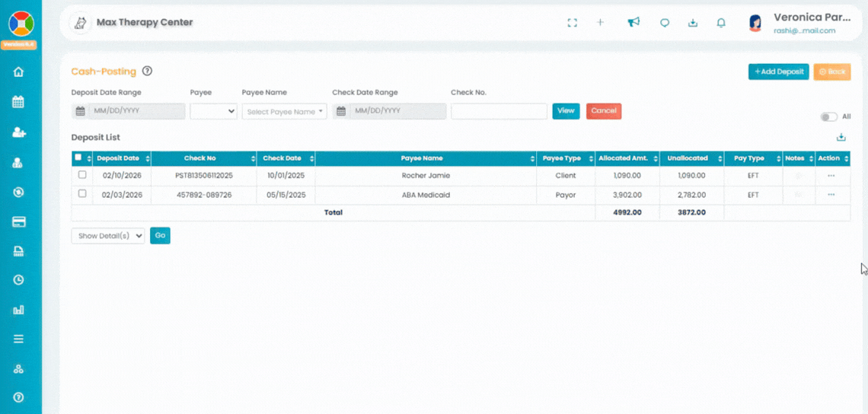Open action menu for ABA Medicaid row
Viewport: 868px width, 414px height.
click(x=831, y=195)
